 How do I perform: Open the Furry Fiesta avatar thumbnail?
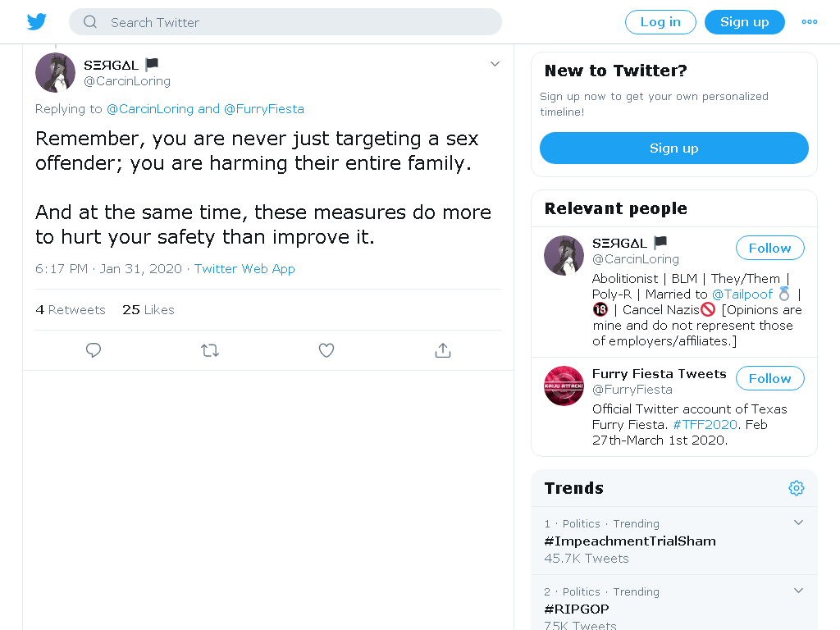564,386
